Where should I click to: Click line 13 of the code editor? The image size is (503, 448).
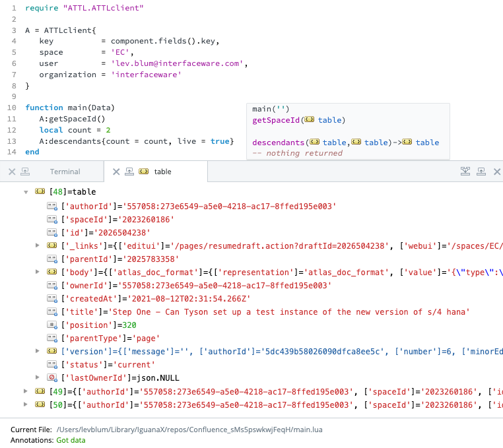point(132,141)
